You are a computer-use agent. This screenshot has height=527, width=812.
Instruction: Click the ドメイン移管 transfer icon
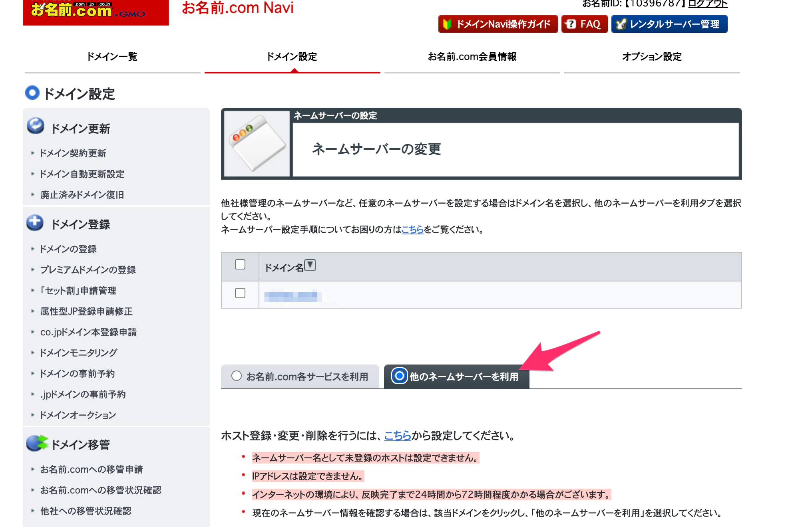[37, 443]
